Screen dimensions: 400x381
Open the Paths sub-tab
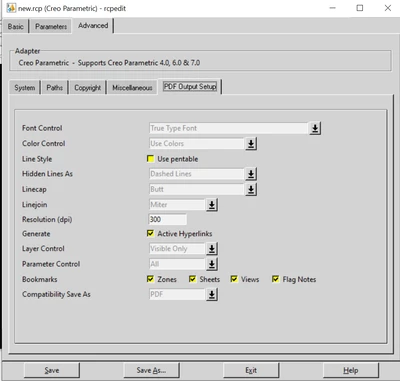point(55,88)
